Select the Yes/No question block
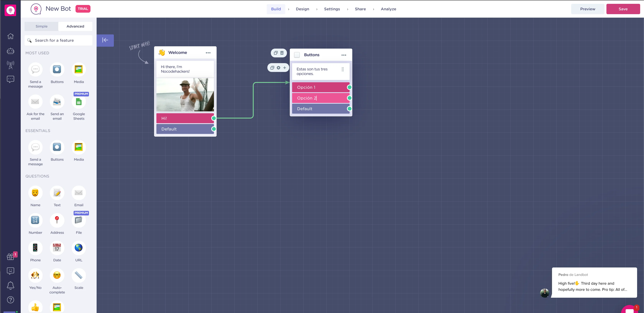Screen dimensions: 644x313 pyautogui.click(x=35, y=276)
